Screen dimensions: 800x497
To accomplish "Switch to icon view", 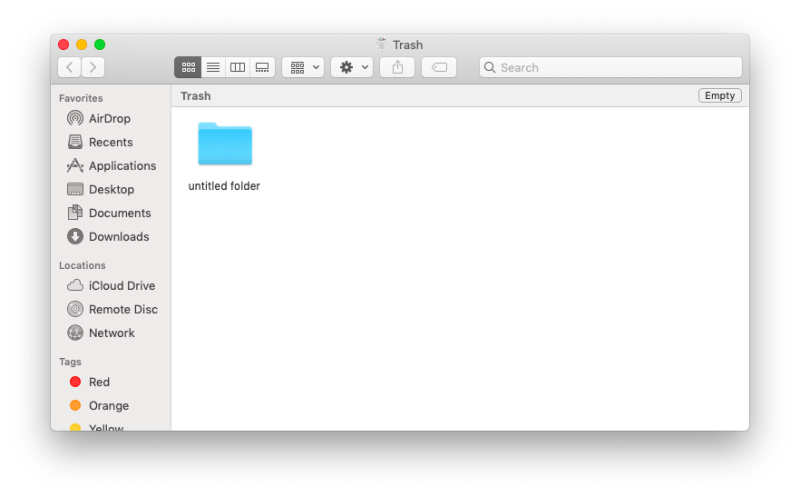I will [x=187, y=67].
